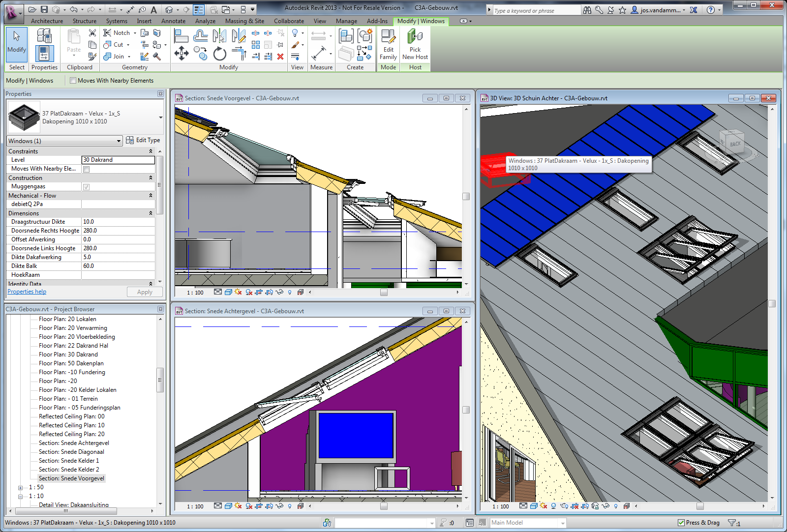Choose the Copy tool in Modify panel
Viewport: 787px width, 532px height.
coord(200,53)
